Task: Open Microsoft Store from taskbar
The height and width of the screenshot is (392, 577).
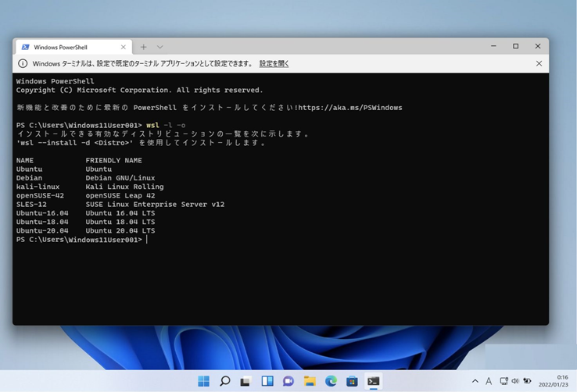Action: tap(352, 381)
